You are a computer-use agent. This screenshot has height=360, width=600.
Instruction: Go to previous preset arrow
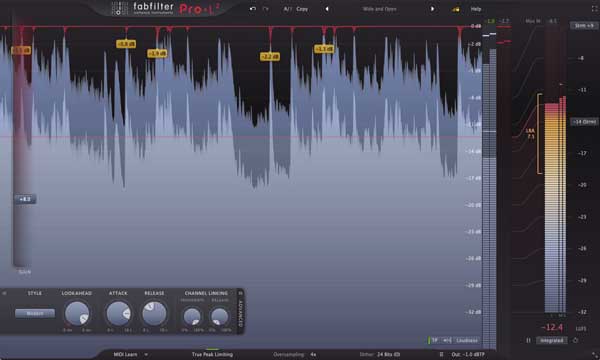pyautogui.click(x=327, y=9)
